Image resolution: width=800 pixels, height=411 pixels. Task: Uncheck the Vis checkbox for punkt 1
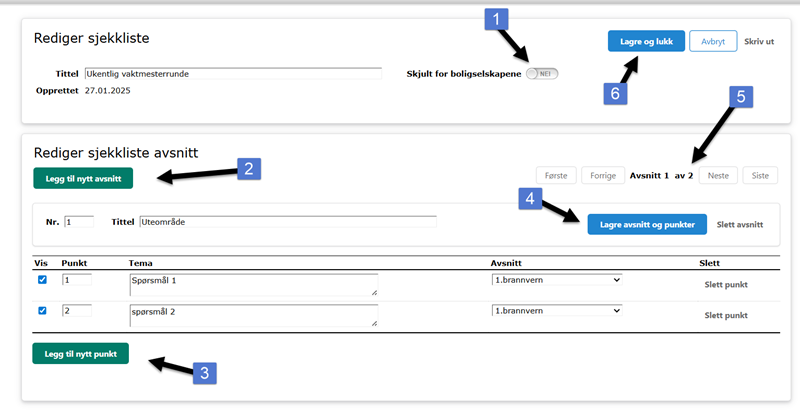point(42,281)
